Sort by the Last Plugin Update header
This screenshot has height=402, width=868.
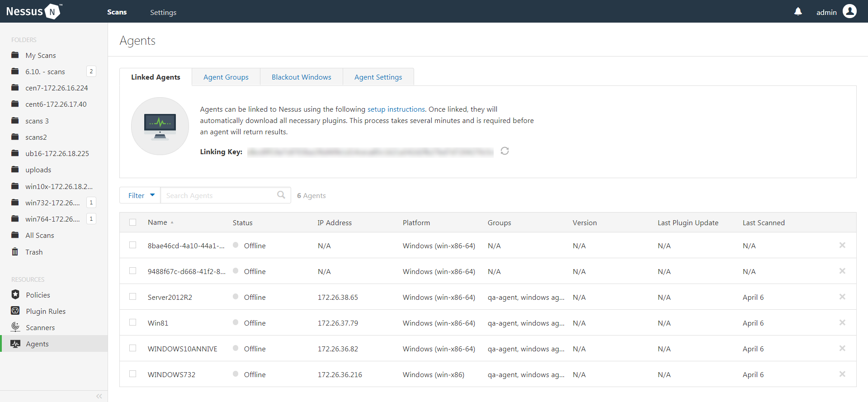(688, 222)
